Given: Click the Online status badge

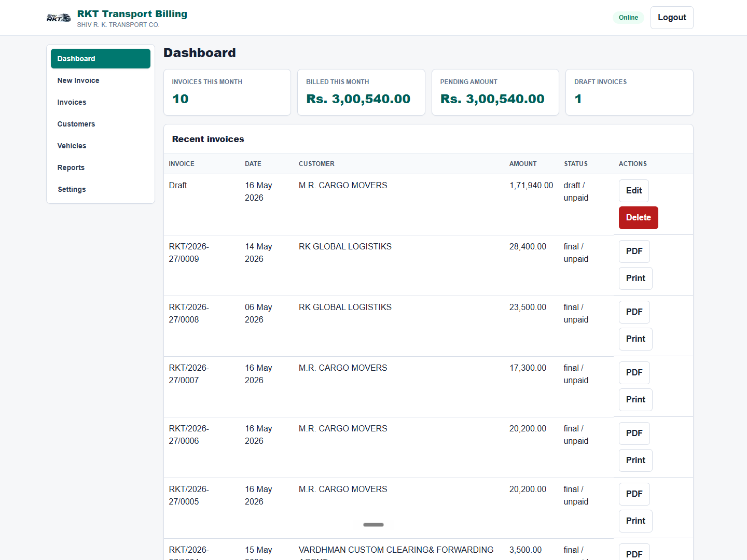Looking at the screenshot, I should coord(628,18).
